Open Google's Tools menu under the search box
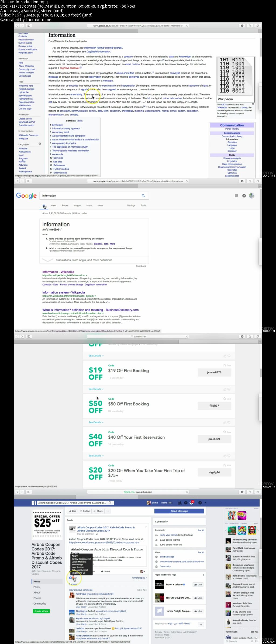Image resolution: width=276 pixels, height=644 pixels. pyautogui.click(x=143, y=206)
